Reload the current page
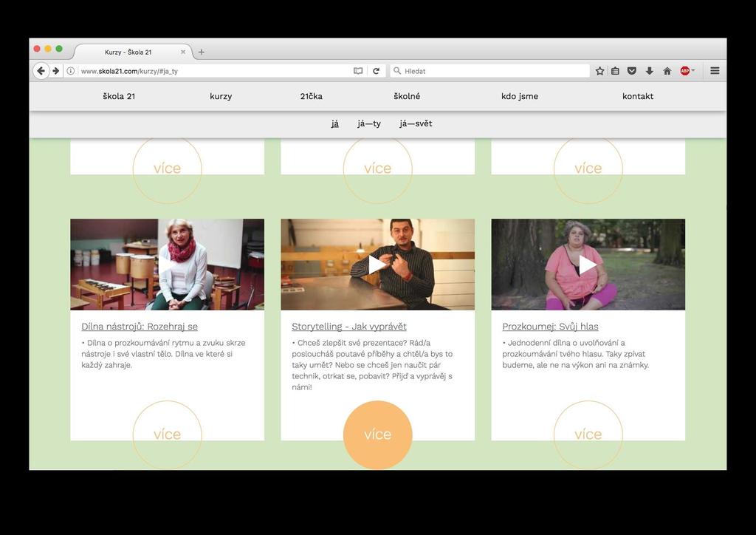Image resolution: width=756 pixels, height=535 pixels. pos(376,71)
